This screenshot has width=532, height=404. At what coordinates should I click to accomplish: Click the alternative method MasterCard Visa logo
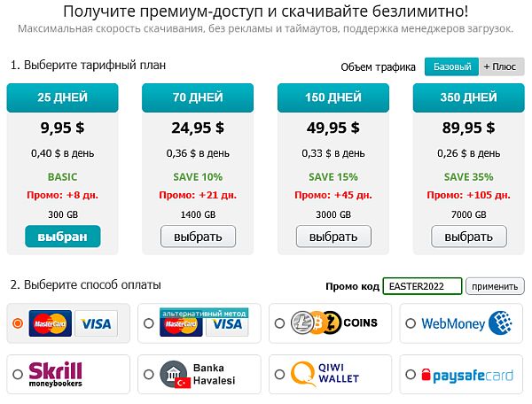click(x=202, y=323)
